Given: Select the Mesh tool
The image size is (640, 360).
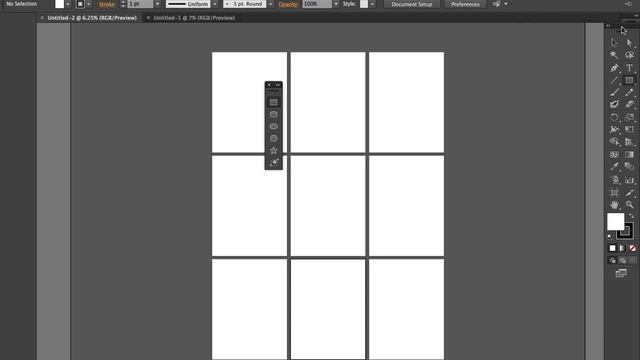Looking at the screenshot, I should coord(614,154).
